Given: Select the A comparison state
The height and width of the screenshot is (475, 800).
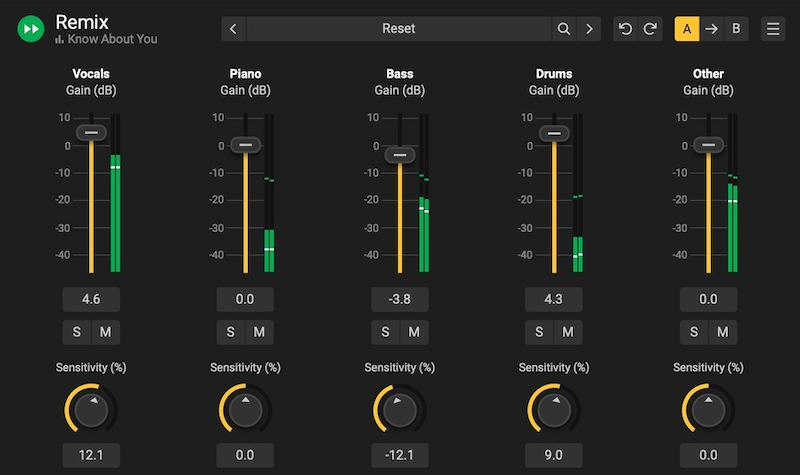Looking at the screenshot, I should click(687, 29).
